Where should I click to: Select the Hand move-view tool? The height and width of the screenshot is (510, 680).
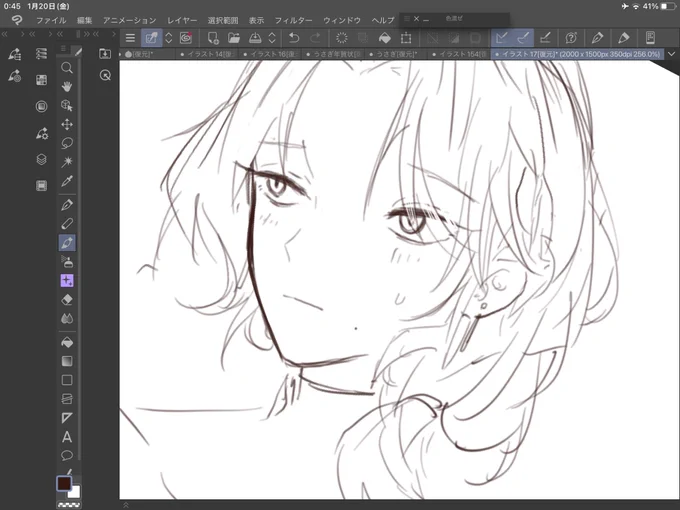point(67,86)
